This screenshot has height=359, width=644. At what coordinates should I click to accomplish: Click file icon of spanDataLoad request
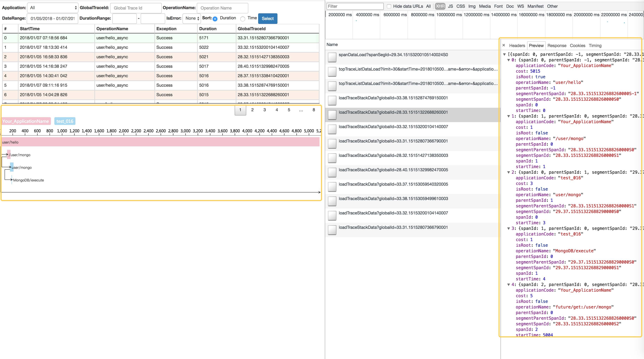332,57
